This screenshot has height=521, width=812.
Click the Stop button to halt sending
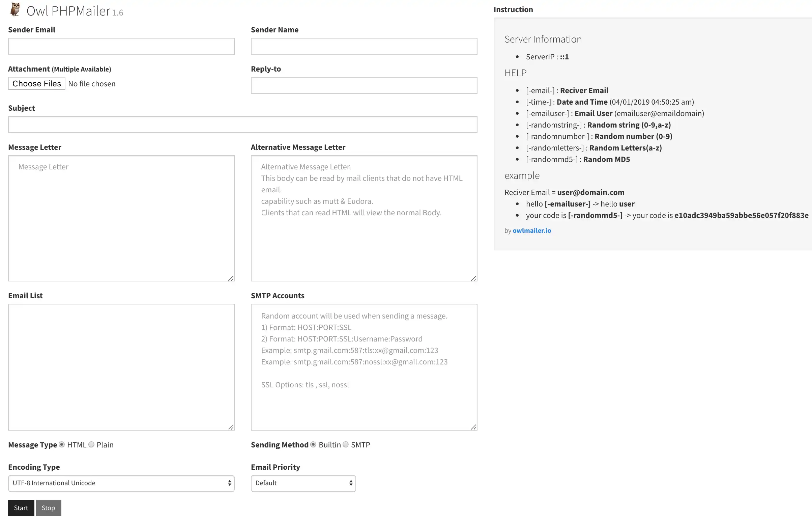48,508
